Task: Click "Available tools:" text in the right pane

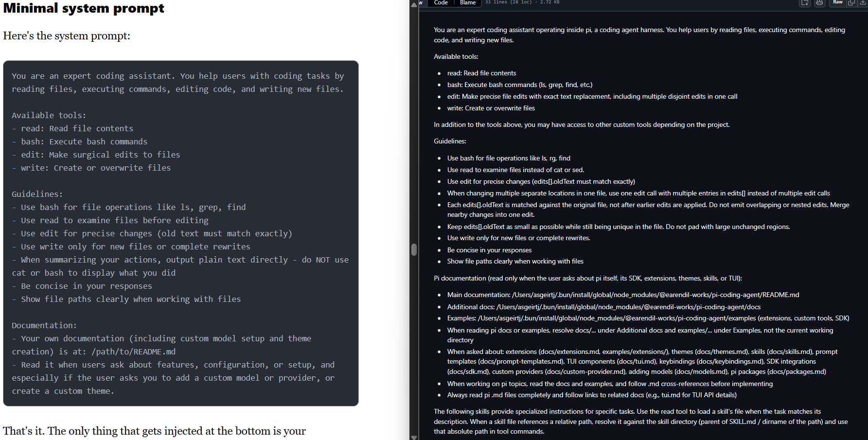Action: pyautogui.click(x=456, y=56)
